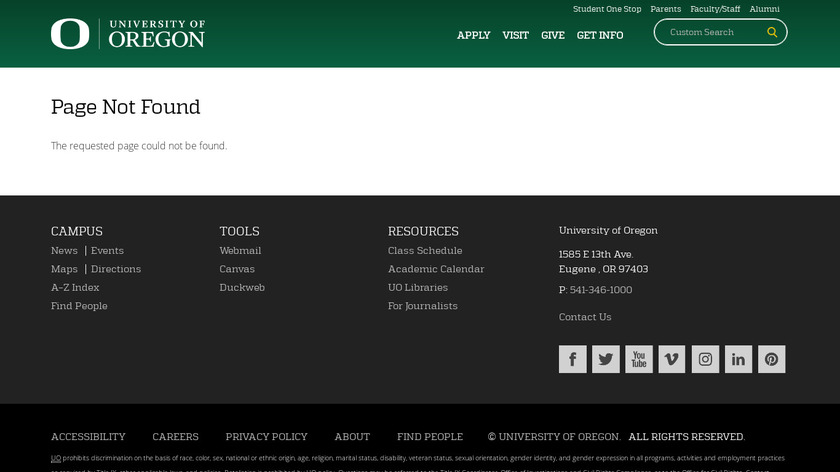Click ALL RIGHTS RESERVED text
Viewport: 840px width, 472px height.
point(686,437)
